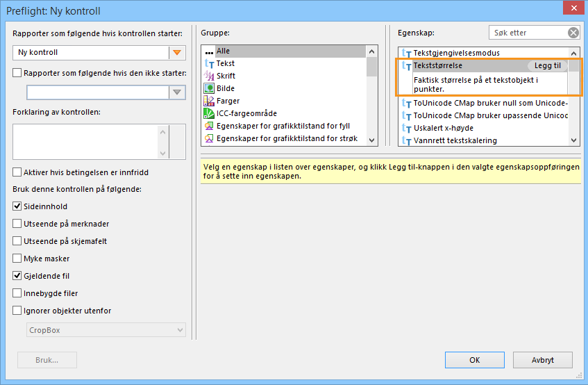Select the Tekst group icon
588x385 pixels.
209,63
